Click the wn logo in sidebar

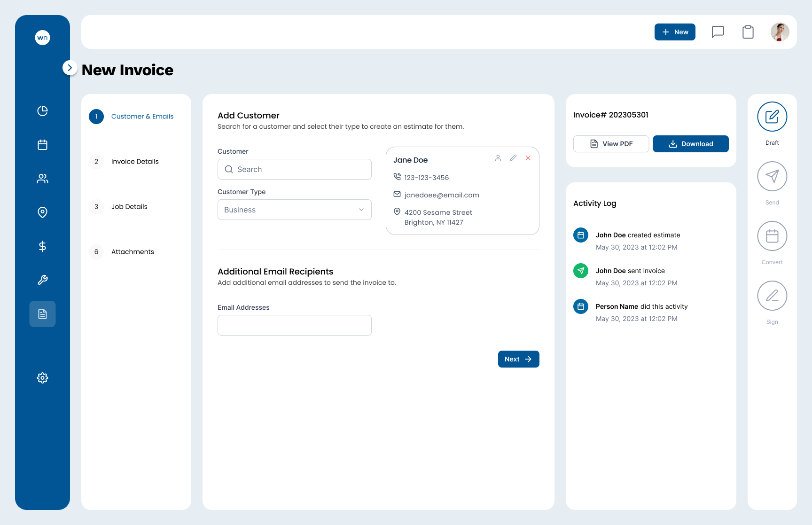coord(42,38)
